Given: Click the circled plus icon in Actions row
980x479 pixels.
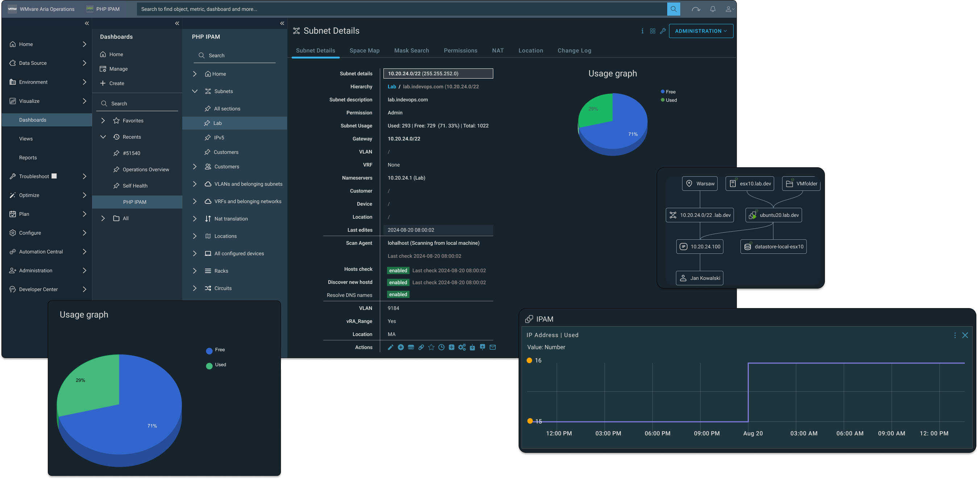Looking at the screenshot, I should coord(400,347).
